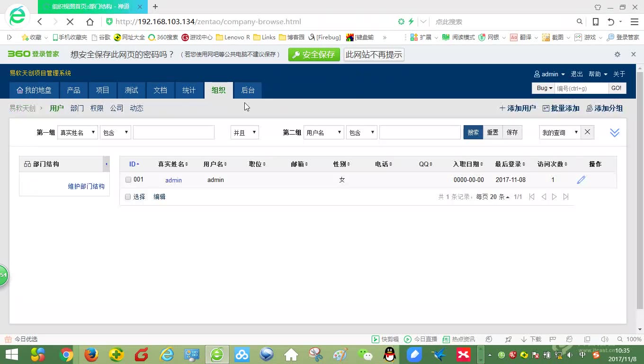Viewport: 644px width, 364px height.
Task: Tick the checkbox beside user 001
Action: tap(127, 180)
